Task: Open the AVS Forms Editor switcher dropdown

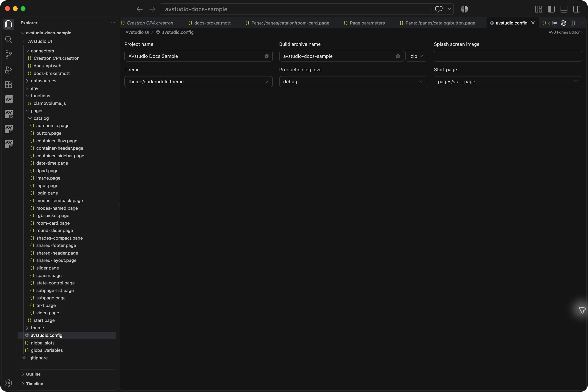Action: pos(566,32)
